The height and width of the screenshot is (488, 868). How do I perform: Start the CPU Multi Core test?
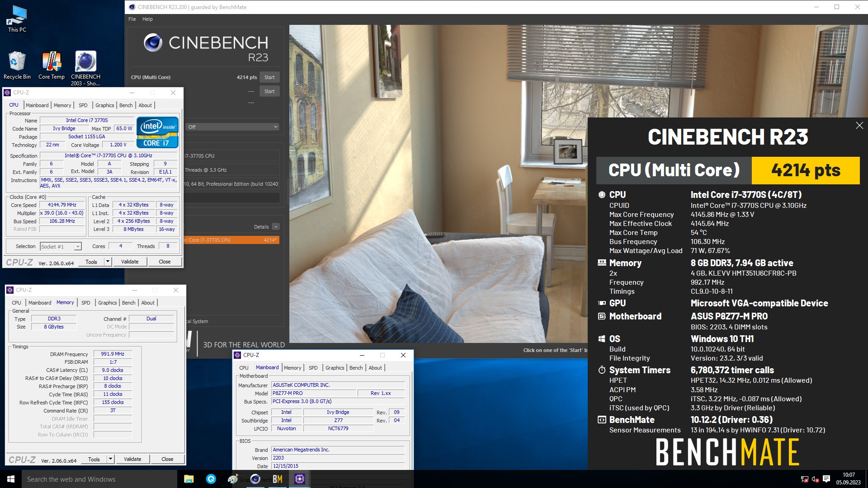(x=269, y=77)
